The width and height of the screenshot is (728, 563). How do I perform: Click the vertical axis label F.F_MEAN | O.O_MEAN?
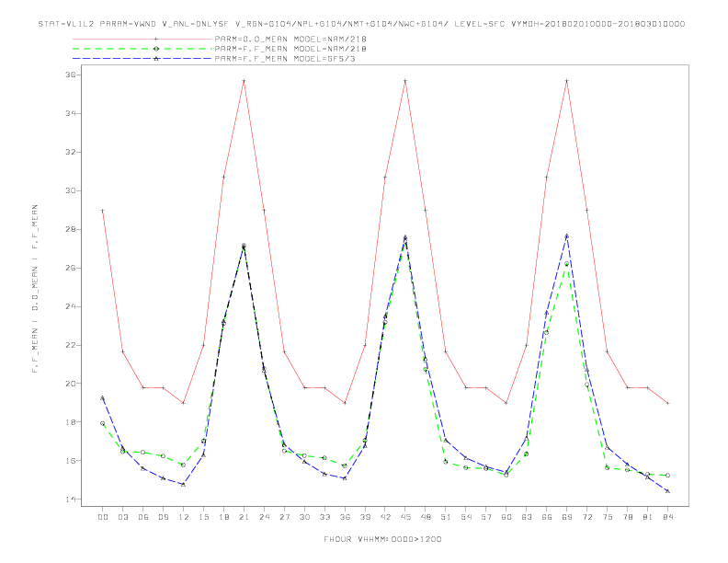click(35, 289)
